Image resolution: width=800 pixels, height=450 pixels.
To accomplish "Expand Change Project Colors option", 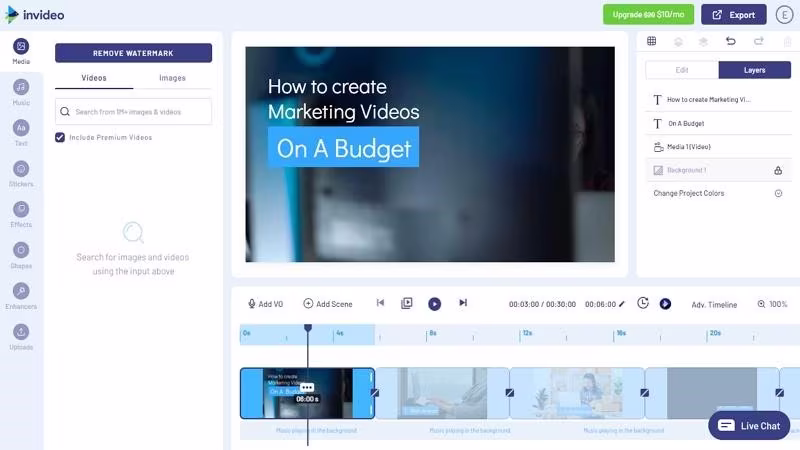I will (x=778, y=193).
